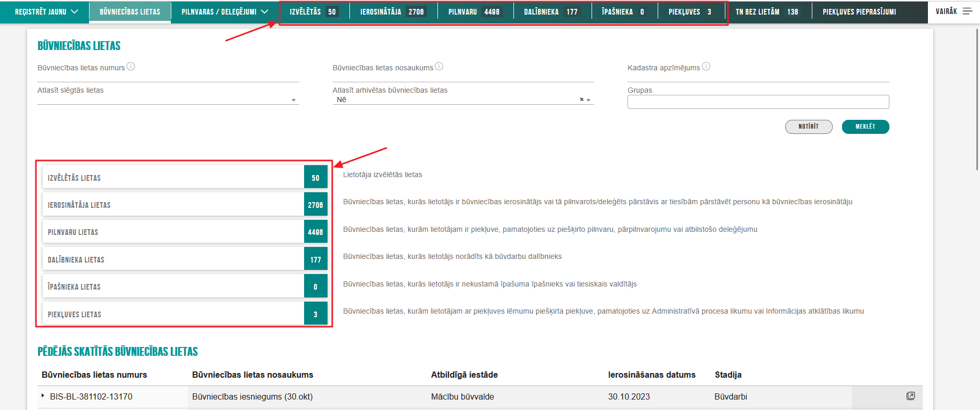The height and width of the screenshot is (410, 980).
Task: Select case number BIS-BL-381102-13170
Action: click(x=91, y=396)
